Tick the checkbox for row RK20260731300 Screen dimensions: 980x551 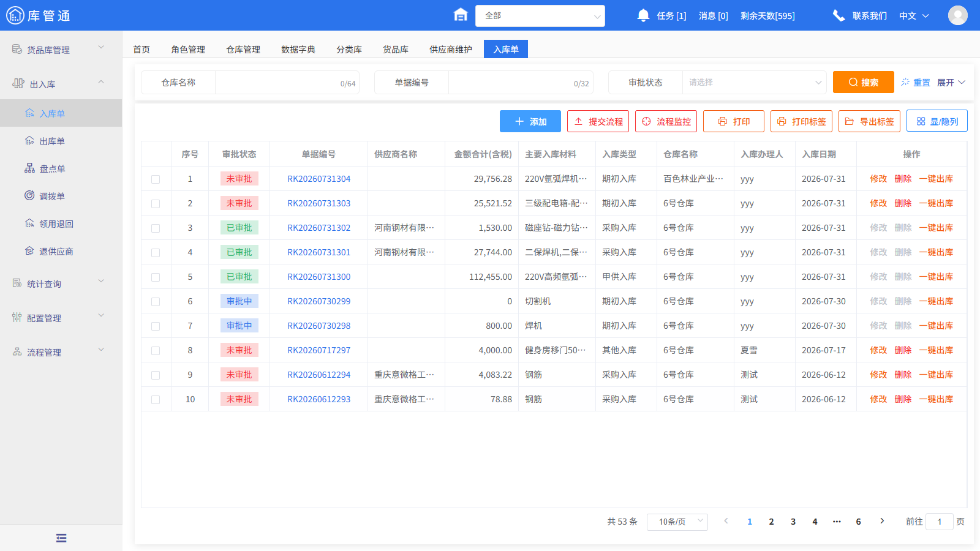(x=156, y=277)
